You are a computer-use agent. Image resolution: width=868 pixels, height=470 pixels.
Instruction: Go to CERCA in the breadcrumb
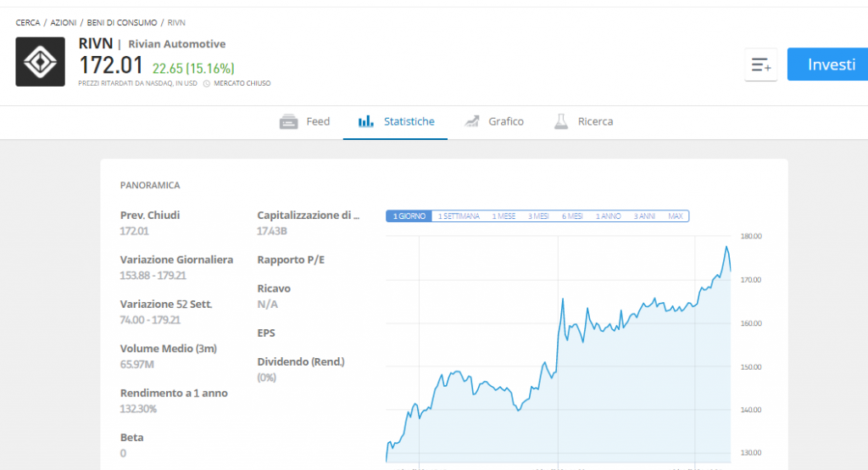(28, 23)
